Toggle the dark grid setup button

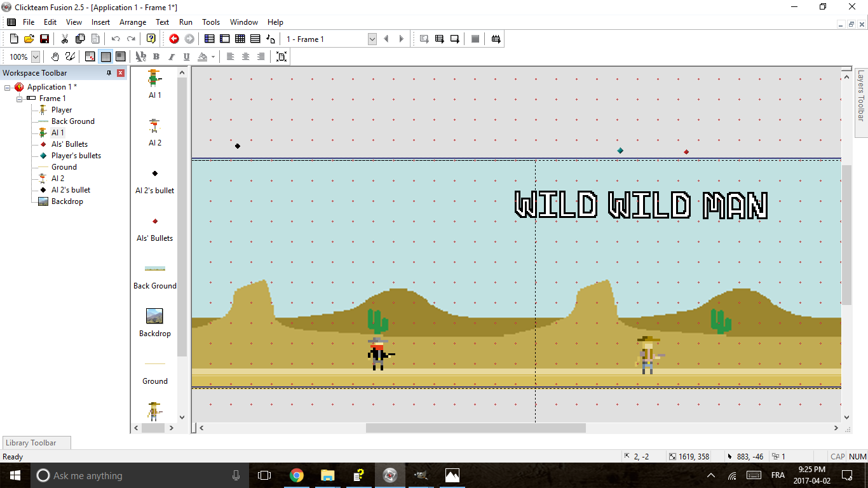point(120,57)
